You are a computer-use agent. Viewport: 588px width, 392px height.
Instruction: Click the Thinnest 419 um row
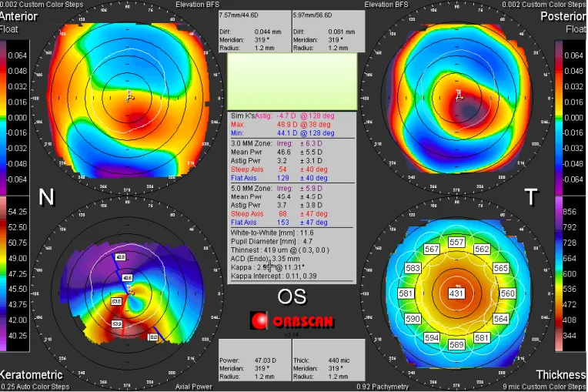point(279,250)
